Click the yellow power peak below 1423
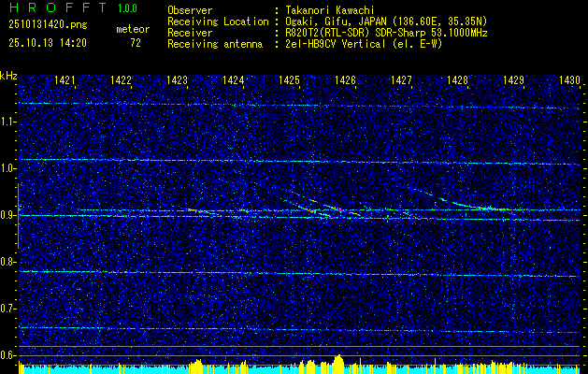The image size is (588, 374). (196, 365)
